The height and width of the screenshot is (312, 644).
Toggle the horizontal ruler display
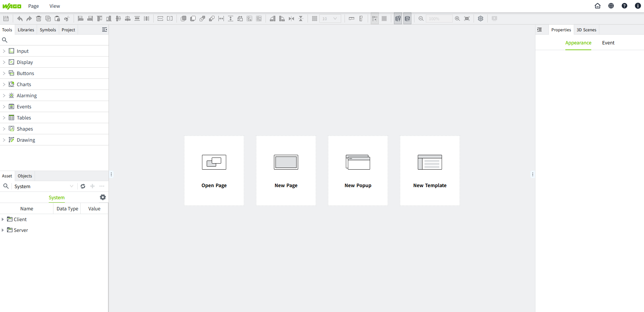(352, 19)
